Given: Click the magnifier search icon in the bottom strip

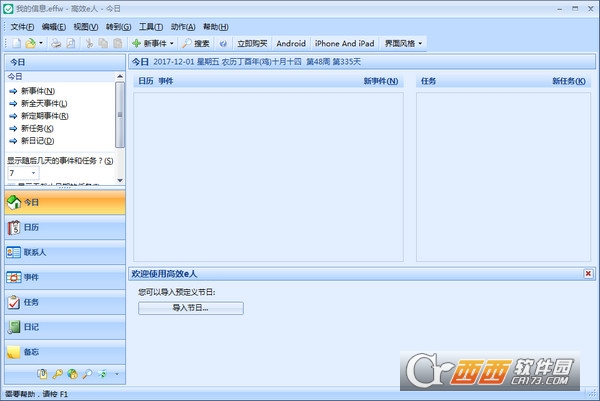Looking at the screenshot, I should click(x=87, y=374).
